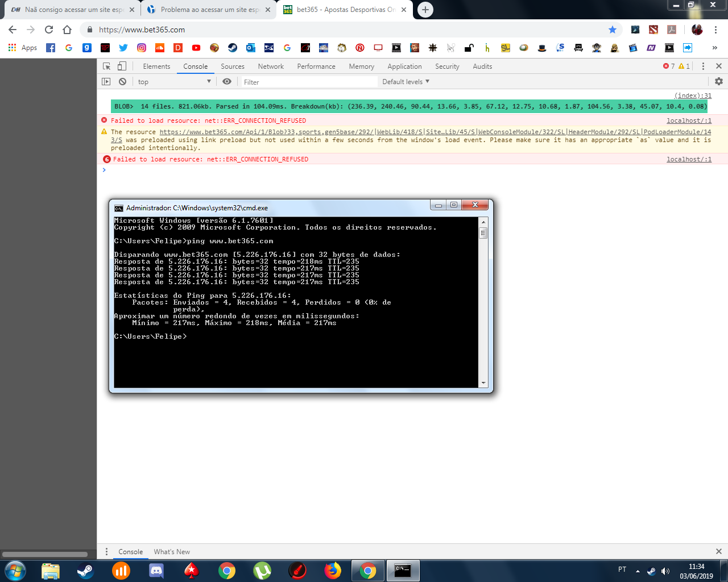This screenshot has width=728, height=582.
Task: Open PokerStars from the taskbar
Action: [192, 570]
